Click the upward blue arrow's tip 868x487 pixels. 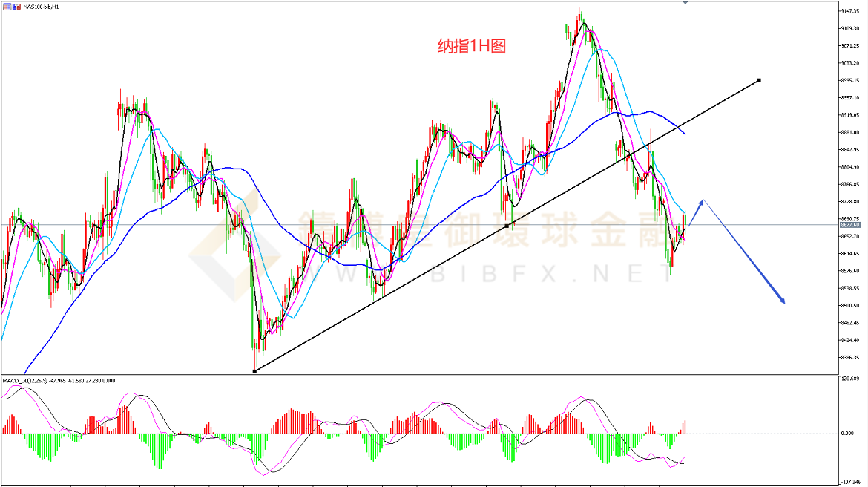[x=702, y=200]
